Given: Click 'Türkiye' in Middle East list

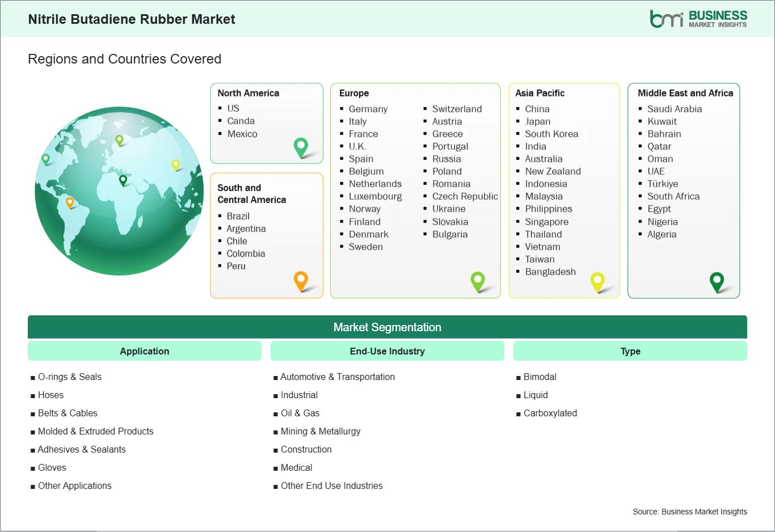Looking at the screenshot, I should click(663, 184).
